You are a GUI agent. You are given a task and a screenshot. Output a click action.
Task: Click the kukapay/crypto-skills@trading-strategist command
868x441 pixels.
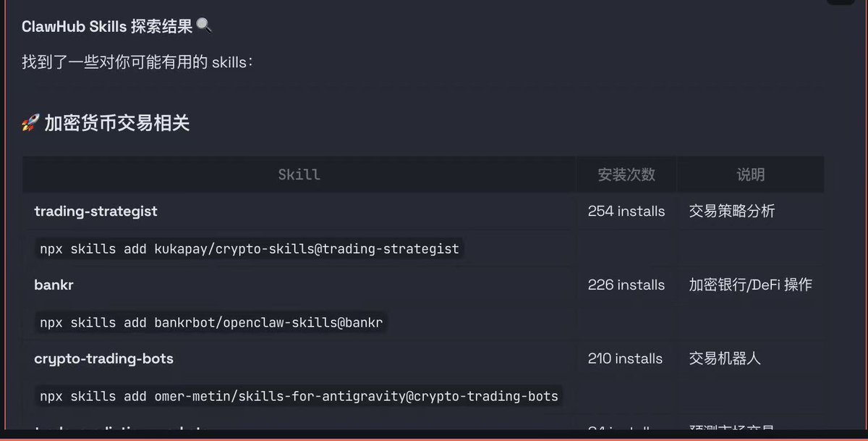click(250, 248)
